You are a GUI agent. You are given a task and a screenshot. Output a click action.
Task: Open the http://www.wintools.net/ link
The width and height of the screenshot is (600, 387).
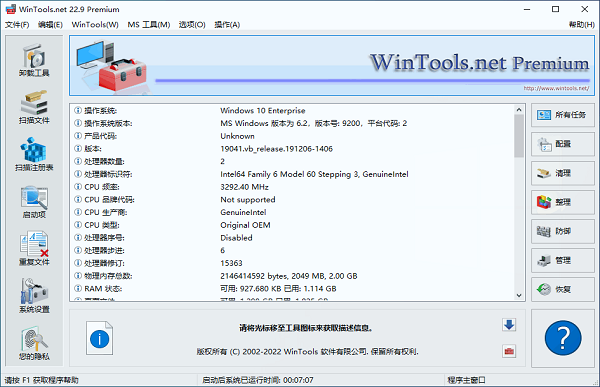(556, 88)
